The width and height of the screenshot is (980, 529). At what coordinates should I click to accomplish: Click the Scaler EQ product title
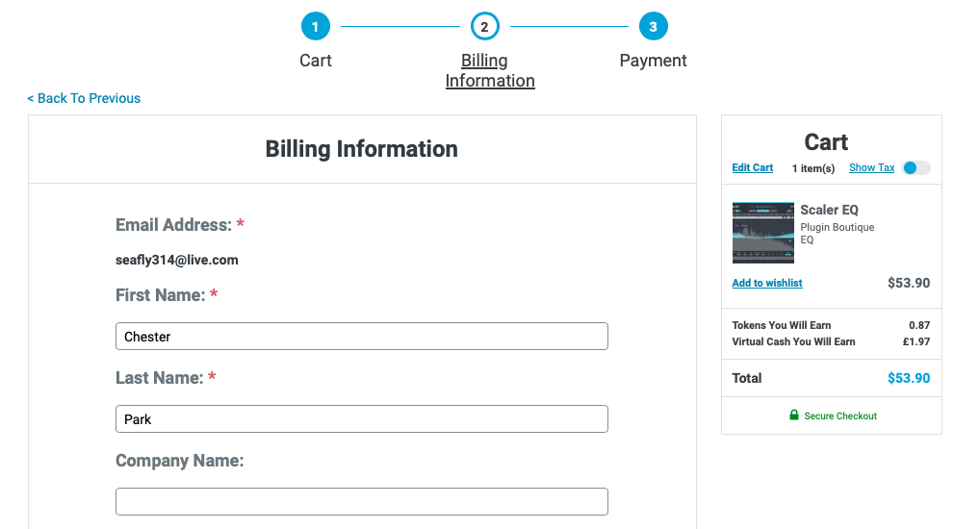830,210
